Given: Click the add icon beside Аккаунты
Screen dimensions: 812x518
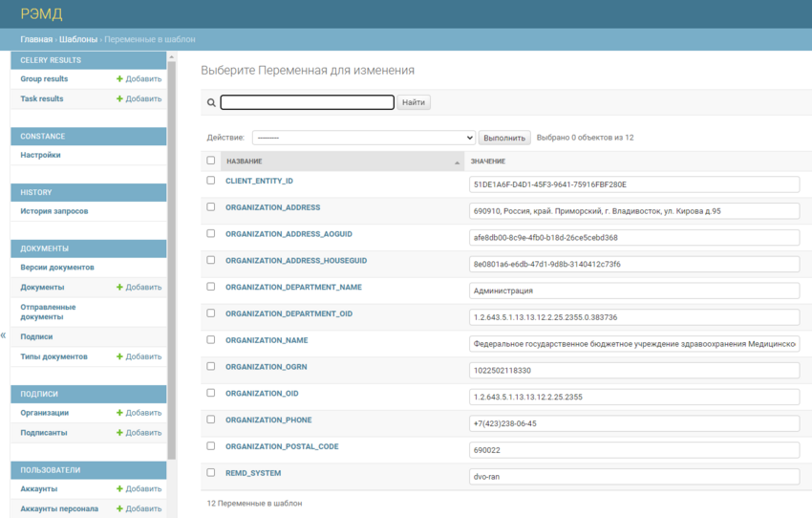Looking at the screenshot, I should click(x=119, y=489).
